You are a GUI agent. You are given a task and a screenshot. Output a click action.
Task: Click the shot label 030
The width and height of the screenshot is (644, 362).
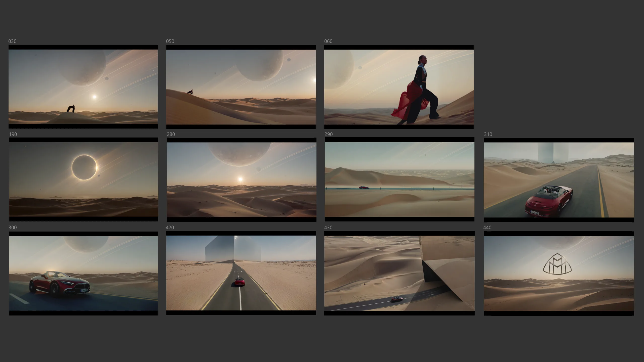coord(12,41)
